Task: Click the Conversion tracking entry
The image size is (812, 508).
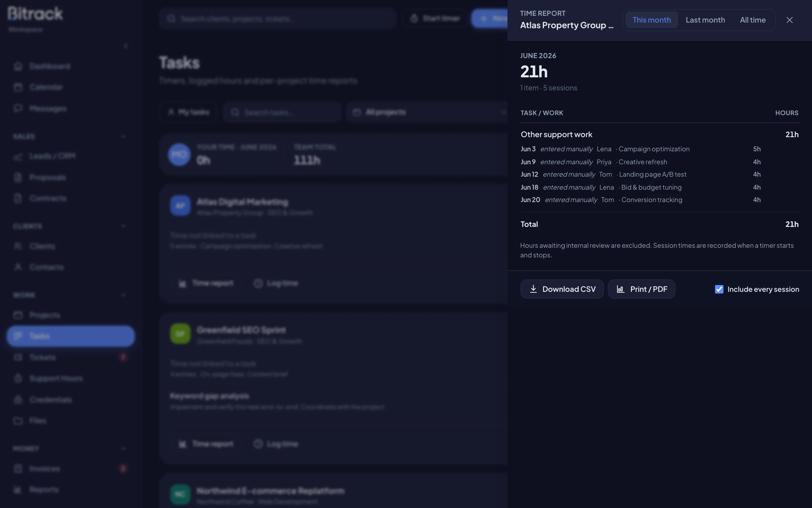Action: tap(652, 200)
